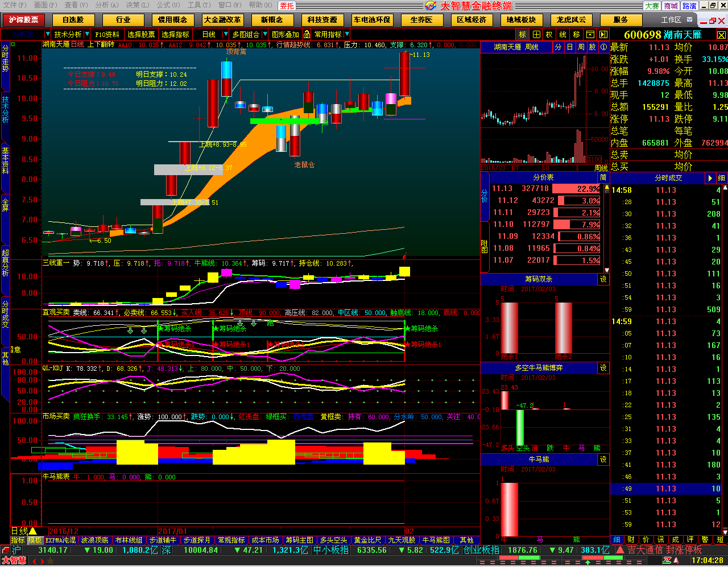Click the red warning triangle before 吉大通信
The image size is (728, 567).
click(x=620, y=550)
